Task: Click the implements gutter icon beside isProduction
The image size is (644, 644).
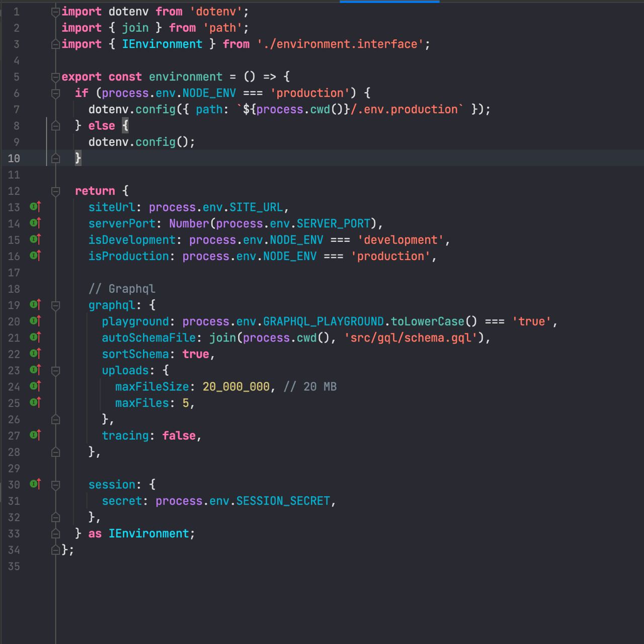Action: point(35,256)
